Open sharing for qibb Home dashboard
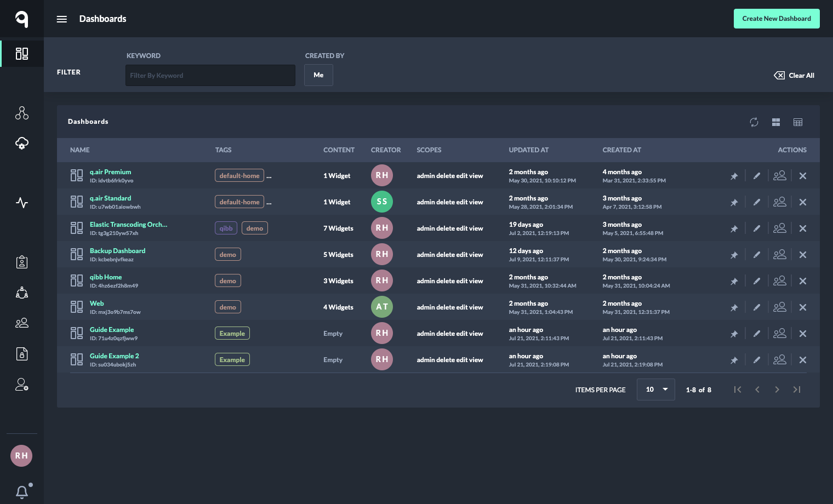833x504 pixels. click(779, 281)
